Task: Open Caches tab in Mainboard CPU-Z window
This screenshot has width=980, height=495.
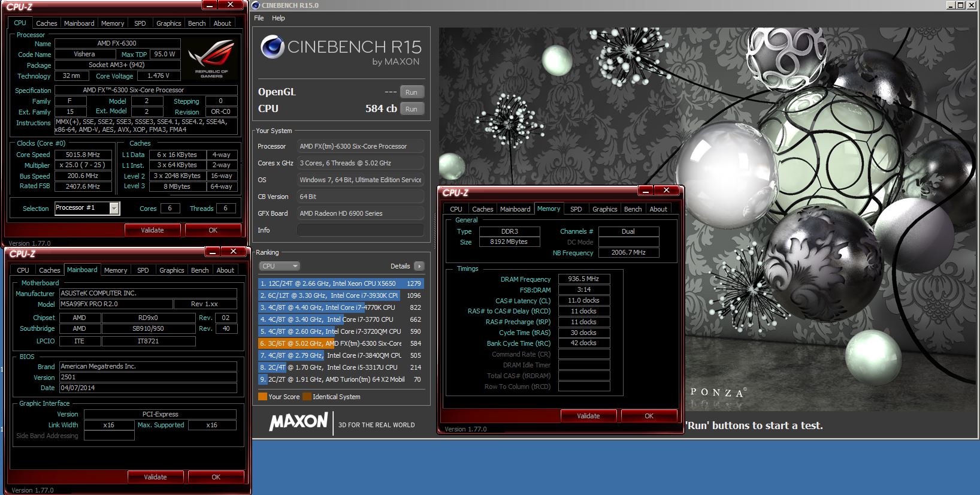Action: click(50, 270)
